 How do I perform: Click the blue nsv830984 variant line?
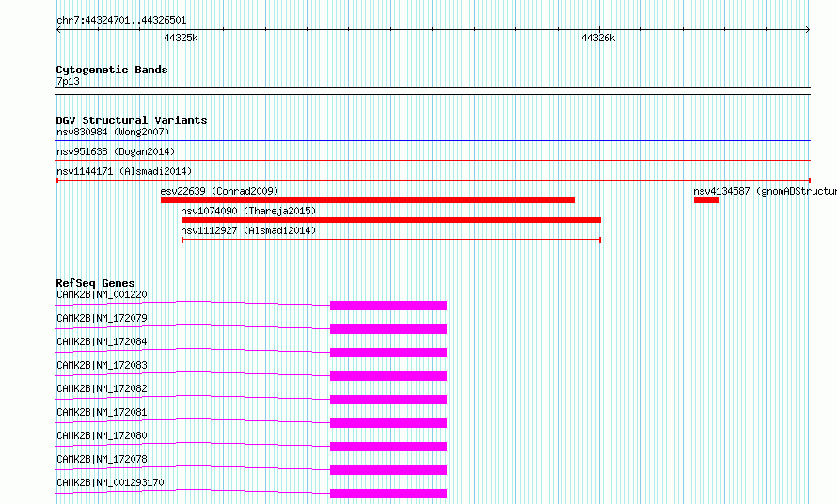433,141
